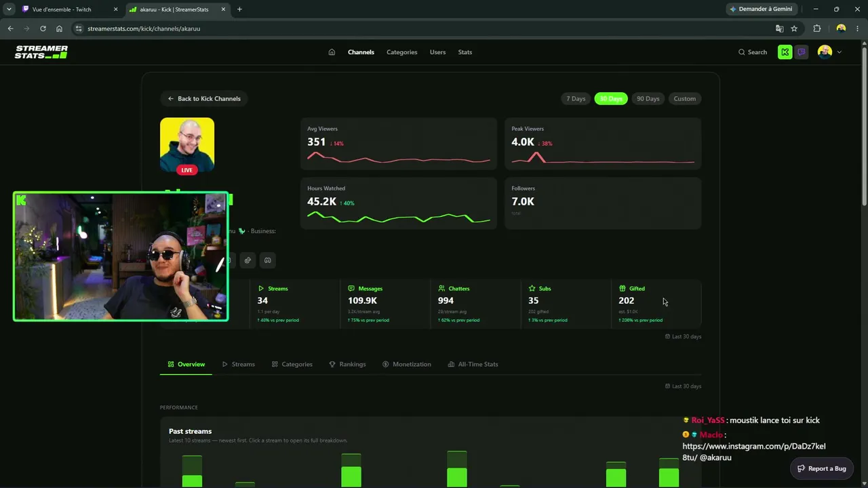Select the 30 Days range
Image resolution: width=868 pixels, height=488 pixels.
(611, 99)
